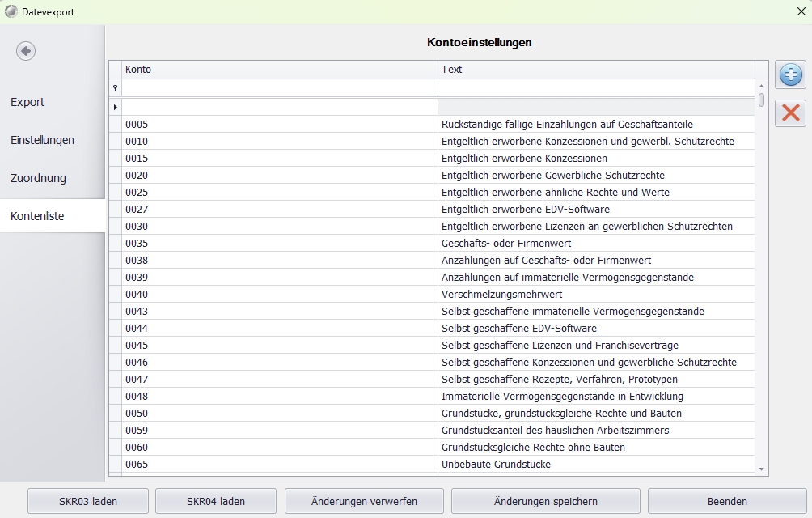Click Änderungen speichern button
The width and height of the screenshot is (812, 518).
pos(545,501)
